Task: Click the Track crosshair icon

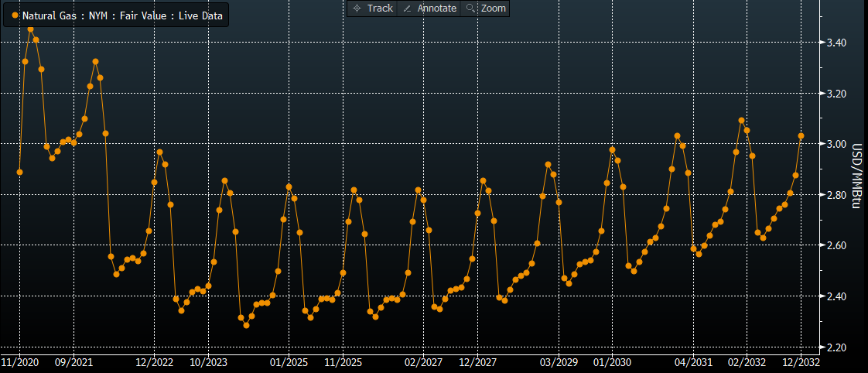Action: click(x=357, y=9)
